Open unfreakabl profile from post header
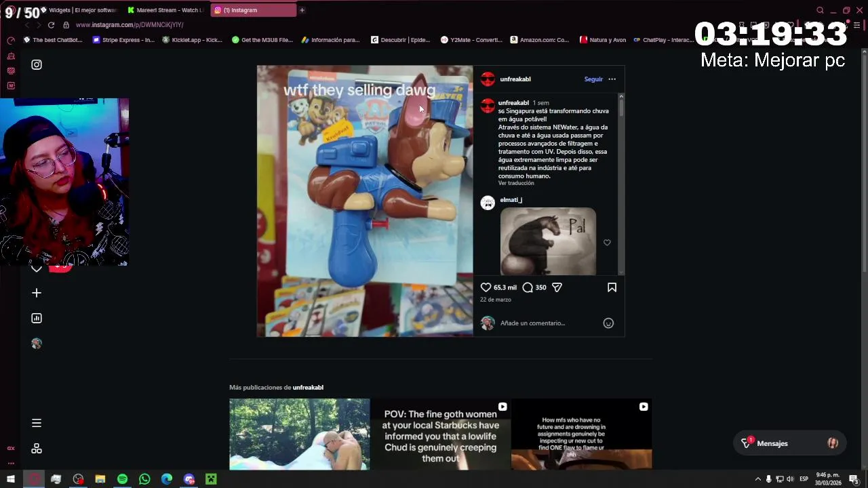This screenshot has width=868, height=488. click(x=515, y=79)
